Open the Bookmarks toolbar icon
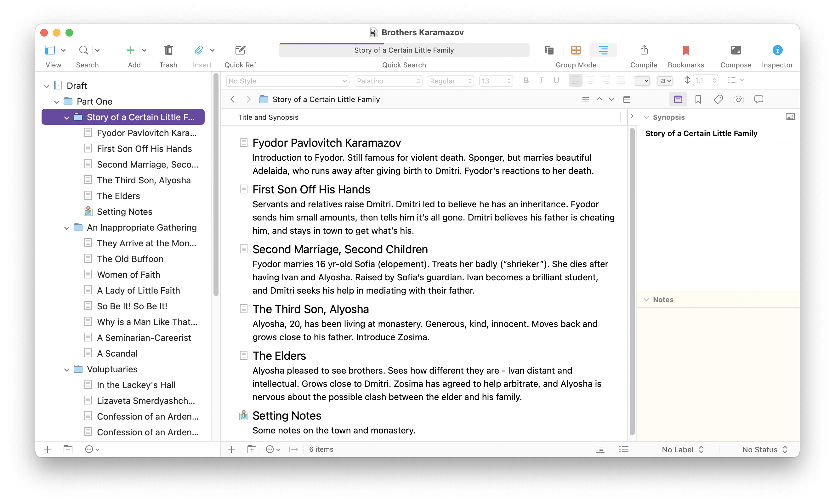 coord(685,50)
